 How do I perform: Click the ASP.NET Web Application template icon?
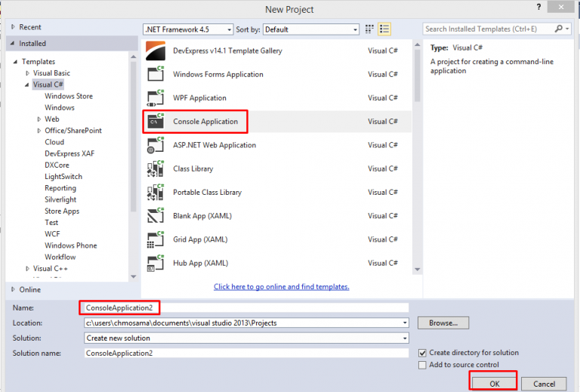pyautogui.click(x=156, y=145)
